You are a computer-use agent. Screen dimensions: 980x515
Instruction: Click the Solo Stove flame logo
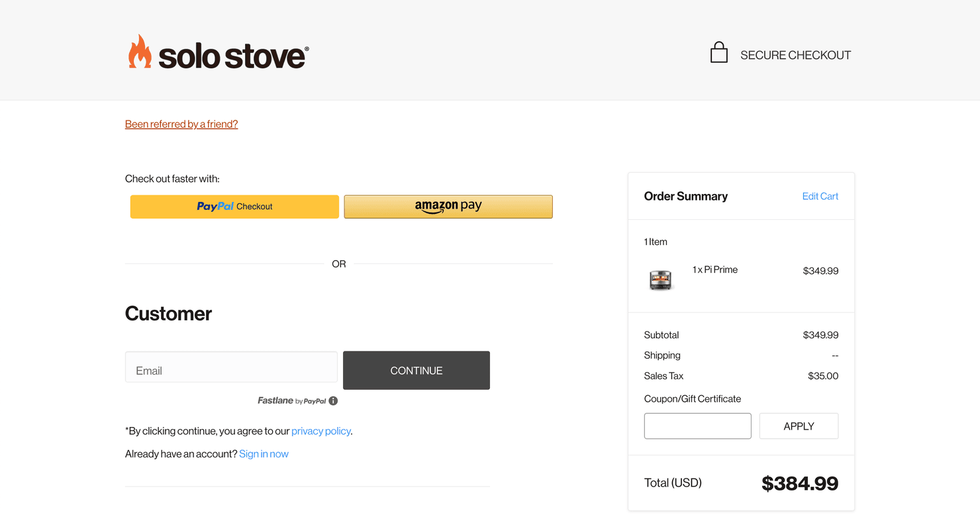coord(140,52)
